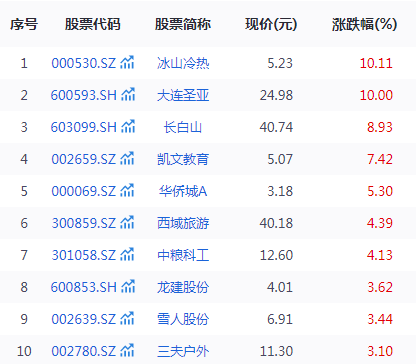
Task: Open chart icon next to 600593.SH
Action: pyautogui.click(x=128, y=94)
